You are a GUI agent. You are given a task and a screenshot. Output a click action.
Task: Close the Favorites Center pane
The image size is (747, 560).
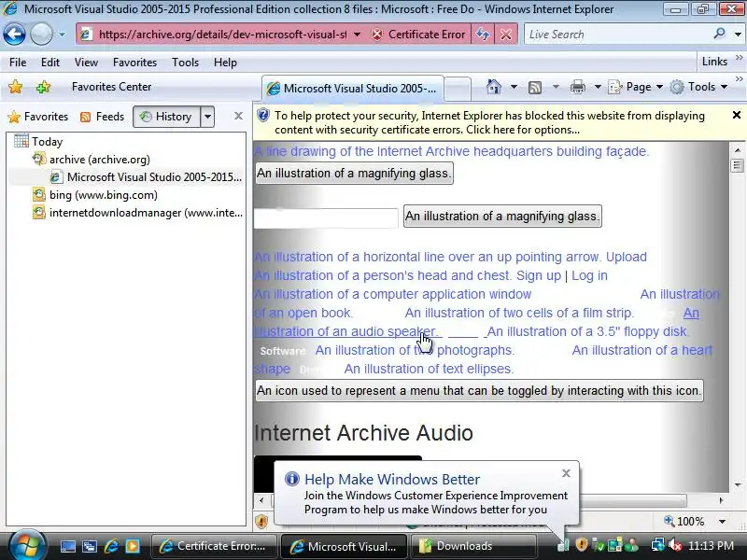coord(239,116)
